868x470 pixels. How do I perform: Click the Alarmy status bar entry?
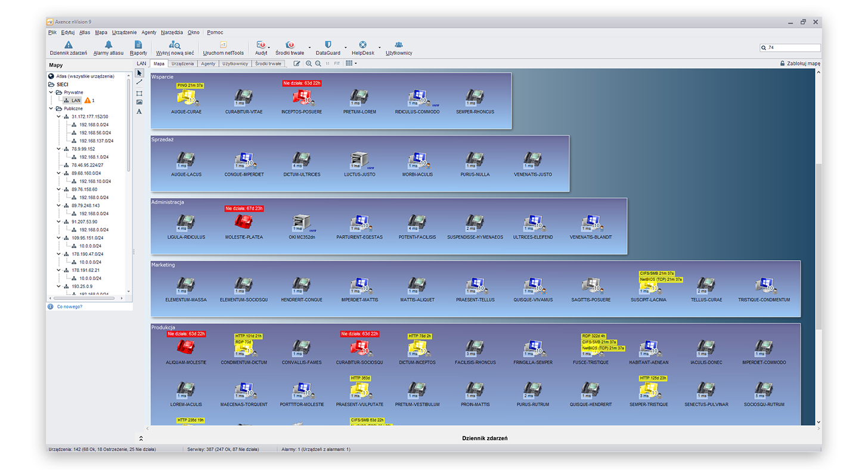tap(316, 449)
